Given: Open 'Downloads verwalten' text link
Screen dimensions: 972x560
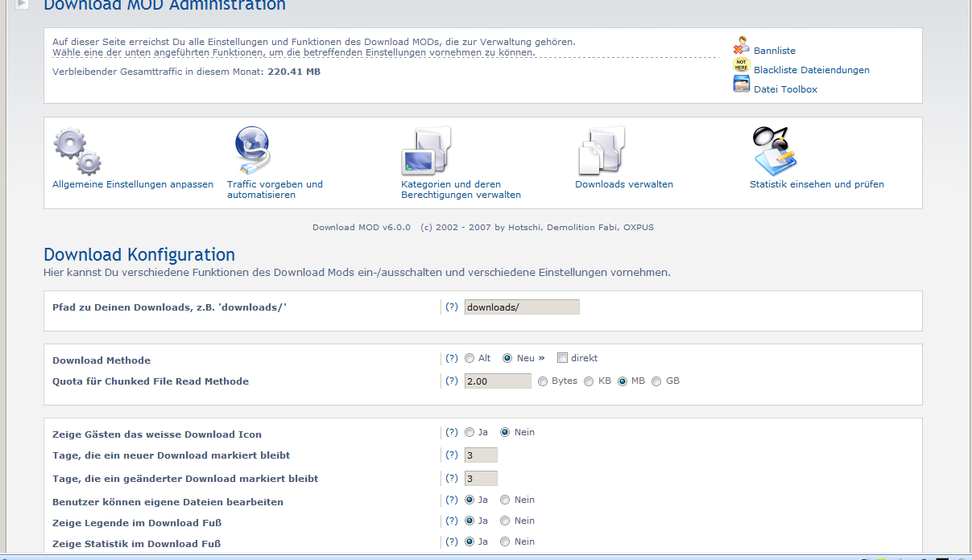Looking at the screenshot, I should 623,184.
